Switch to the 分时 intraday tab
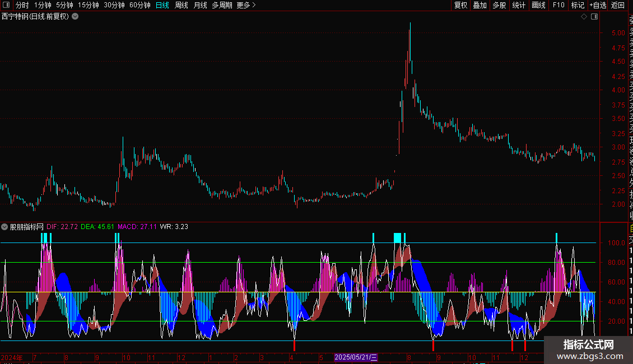The image size is (633, 364). (22, 5)
